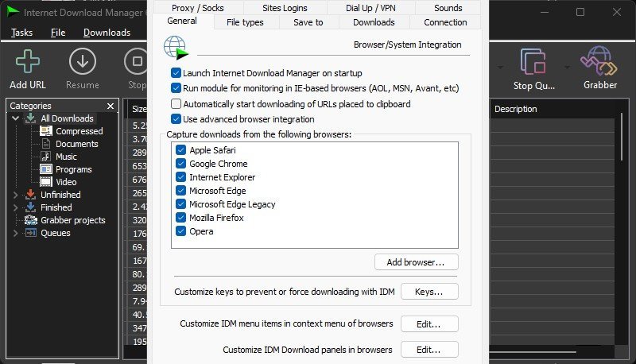Enable automatic downloading of clipboard URLs
Viewport: 636px width, 364px height.
(176, 104)
